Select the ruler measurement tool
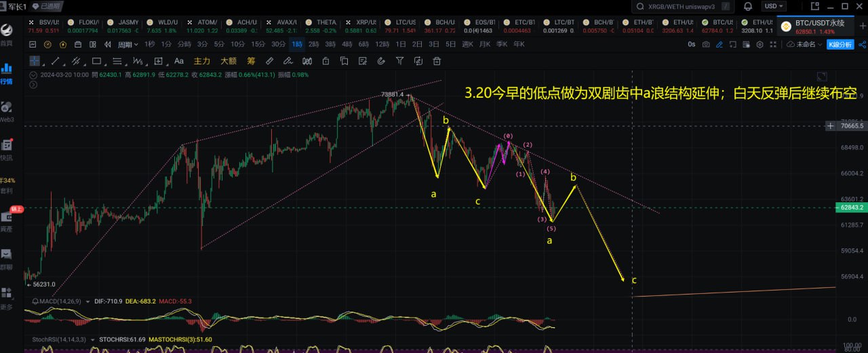 [x=269, y=60]
